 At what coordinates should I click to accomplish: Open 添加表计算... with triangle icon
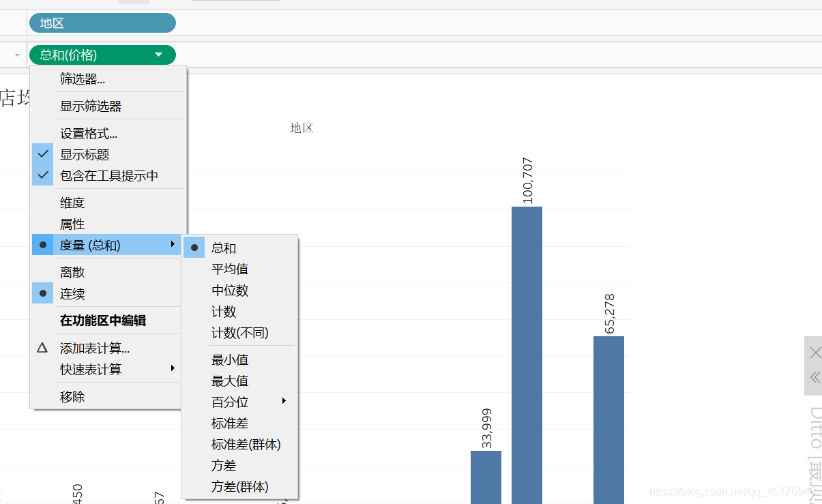click(x=108, y=349)
